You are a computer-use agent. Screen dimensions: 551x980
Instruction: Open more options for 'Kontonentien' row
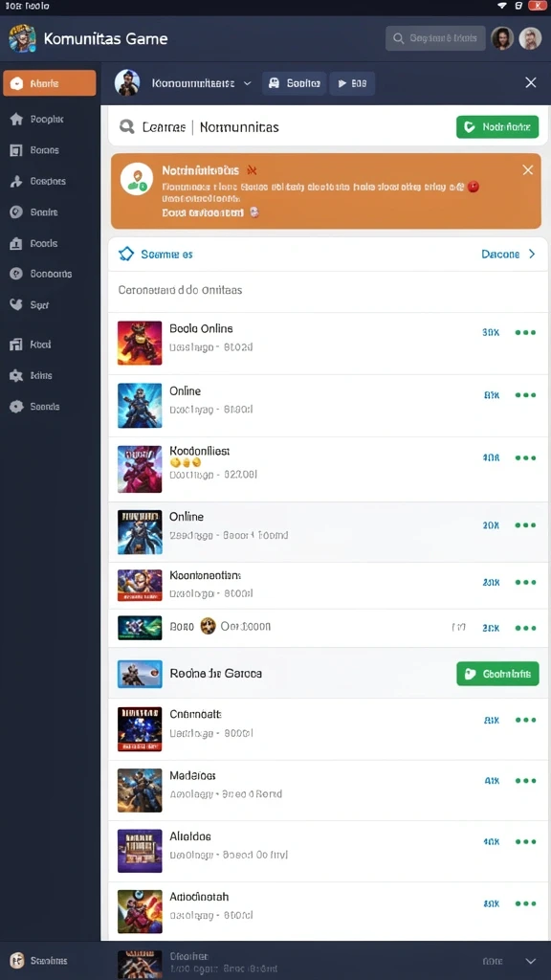tap(525, 582)
